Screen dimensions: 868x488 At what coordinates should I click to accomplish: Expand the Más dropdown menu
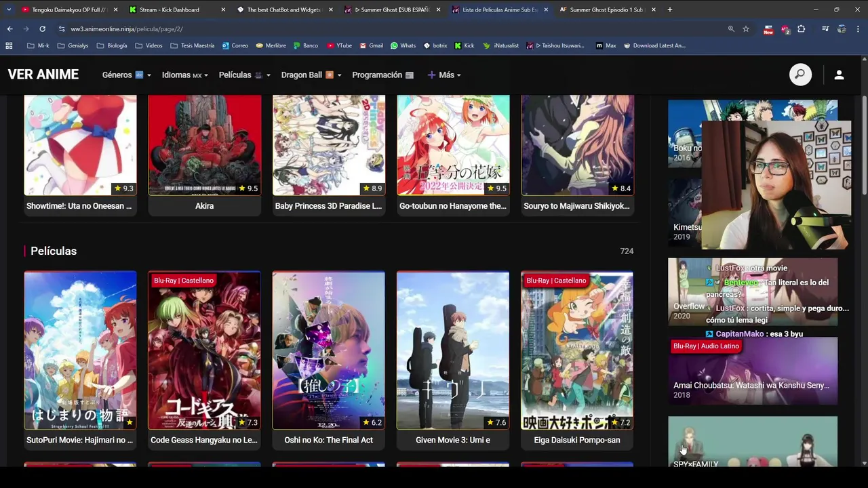point(444,75)
